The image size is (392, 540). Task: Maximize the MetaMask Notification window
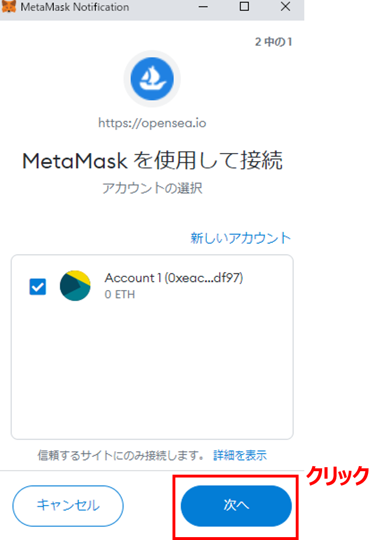point(244,6)
